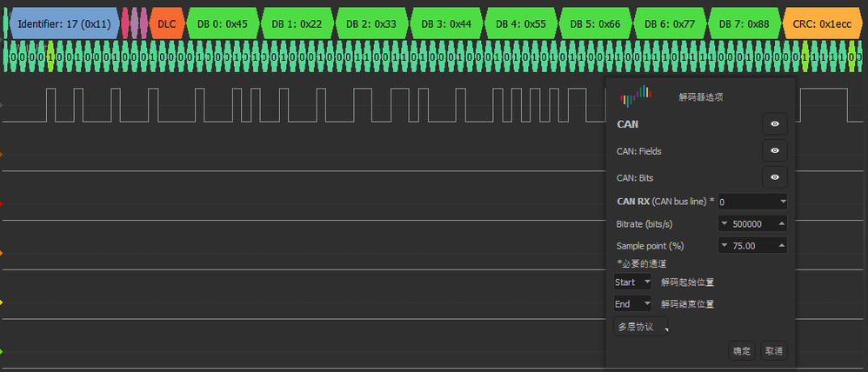Select the DB 3: 0x44 annotation
This screenshot has height=372, width=868.
click(446, 23)
